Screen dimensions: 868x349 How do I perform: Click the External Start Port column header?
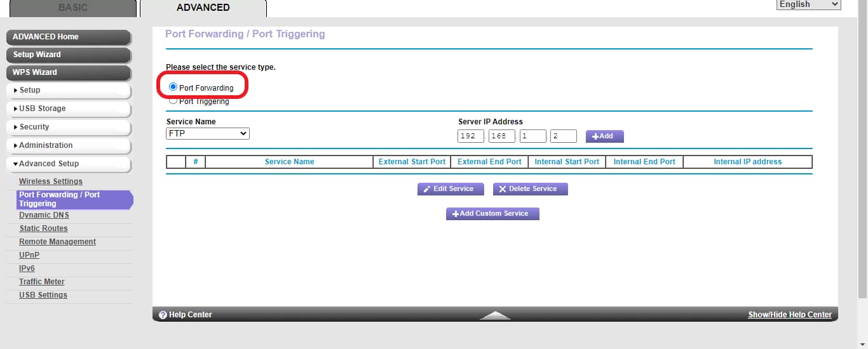[x=412, y=162]
